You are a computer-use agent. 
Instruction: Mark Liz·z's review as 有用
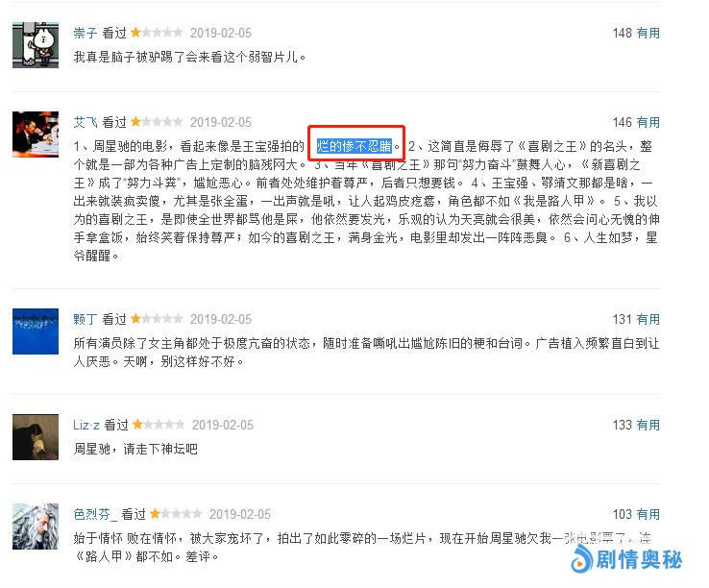click(x=648, y=426)
